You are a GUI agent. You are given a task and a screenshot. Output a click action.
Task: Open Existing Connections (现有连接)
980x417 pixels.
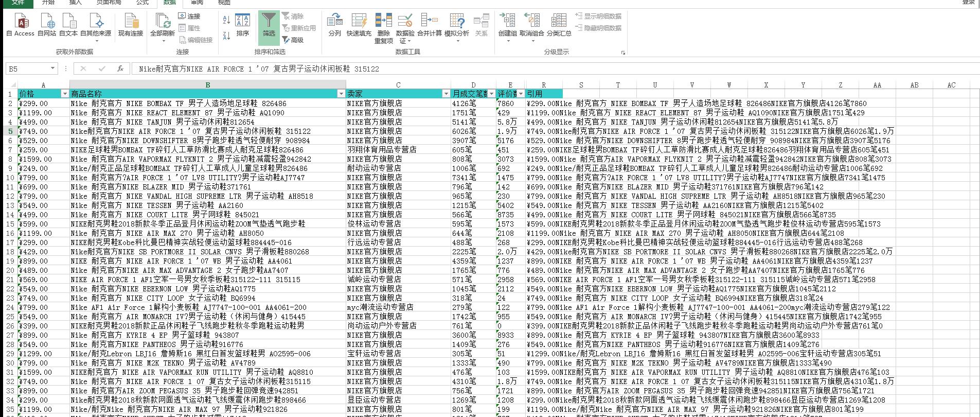coord(131,25)
